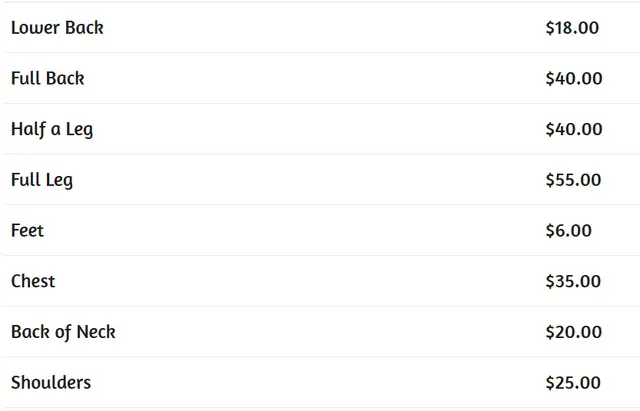640x411 pixels.
Task: Click the $40.00 price for Half a Leg
Action: (x=574, y=129)
